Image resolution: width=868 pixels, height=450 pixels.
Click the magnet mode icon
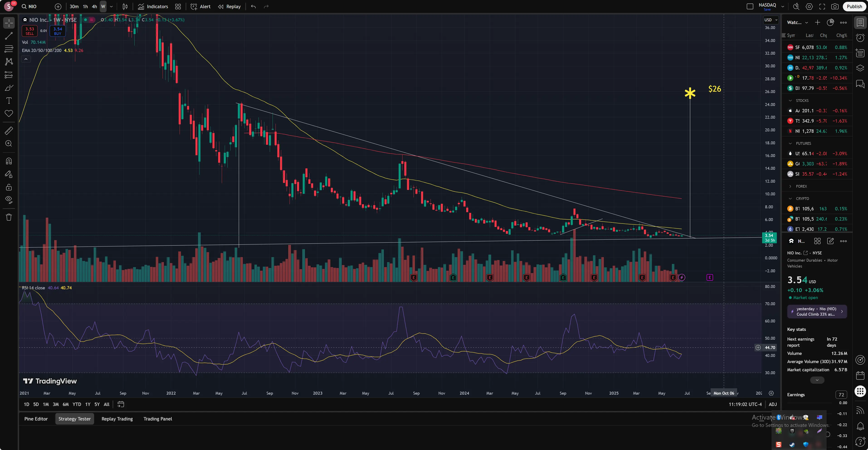point(9,161)
